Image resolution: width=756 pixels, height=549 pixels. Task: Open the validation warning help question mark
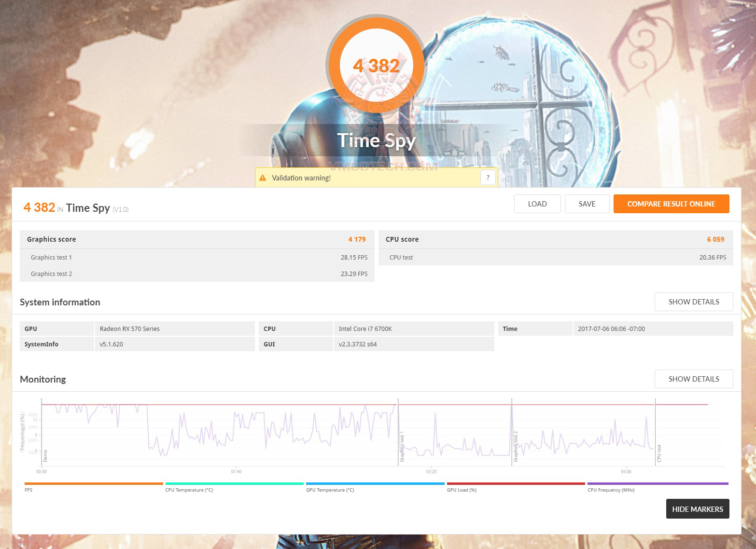pyautogui.click(x=488, y=178)
